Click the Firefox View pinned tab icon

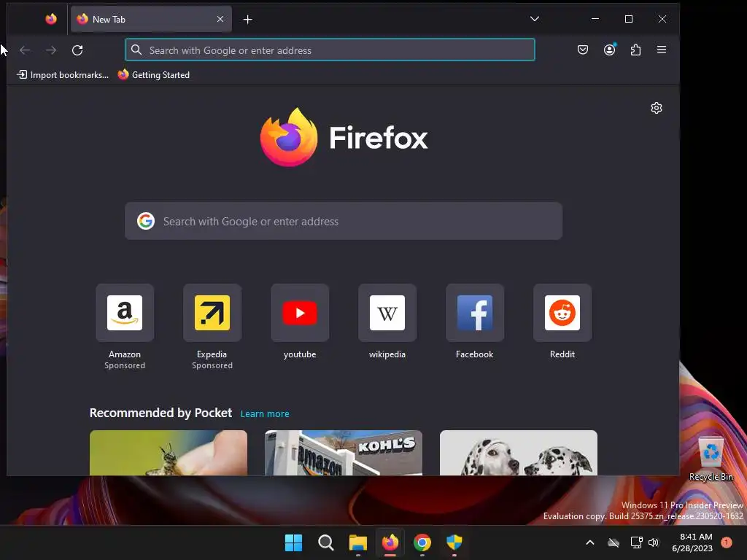coord(51,19)
